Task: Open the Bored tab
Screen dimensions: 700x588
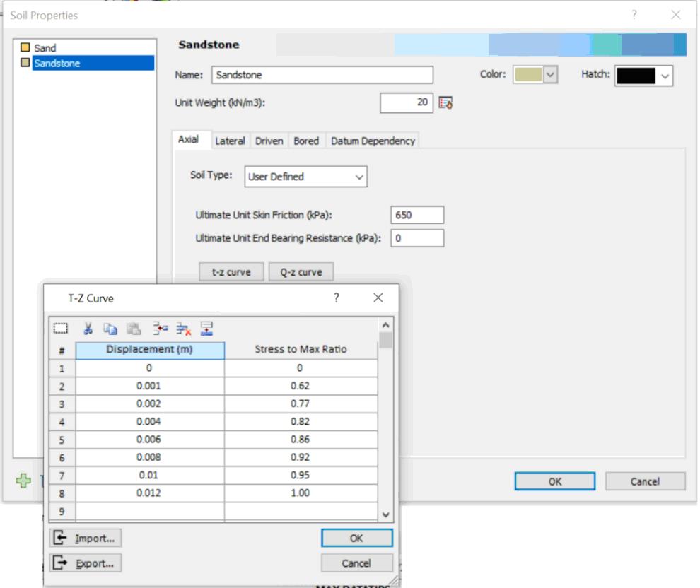Action: (306, 141)
